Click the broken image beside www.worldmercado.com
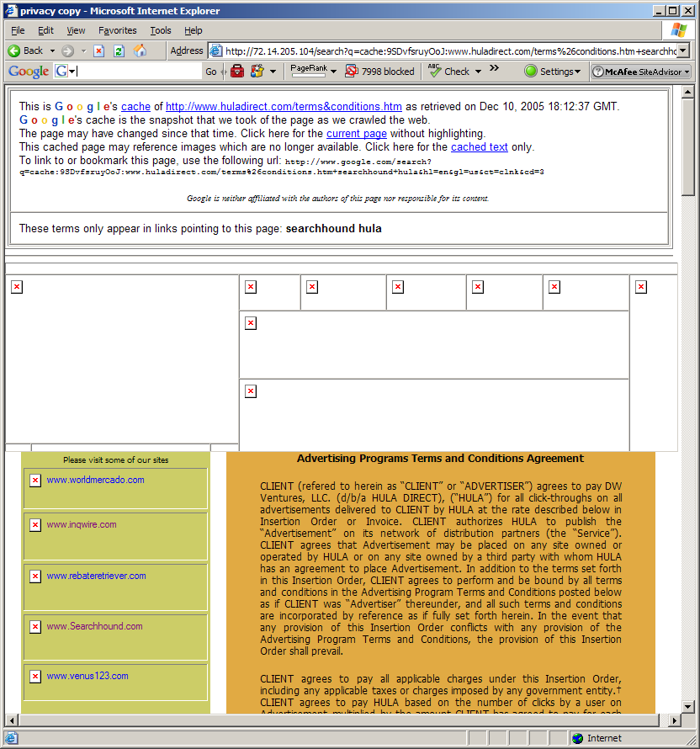 pyautogui.click(x=35, y=480)
